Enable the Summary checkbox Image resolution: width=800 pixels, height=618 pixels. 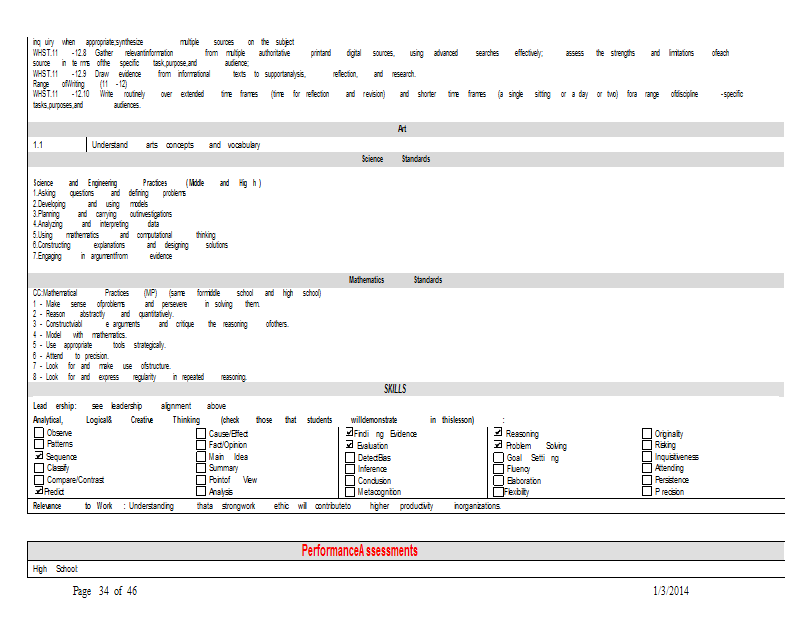pyautogui.click(x=201, y=468)
